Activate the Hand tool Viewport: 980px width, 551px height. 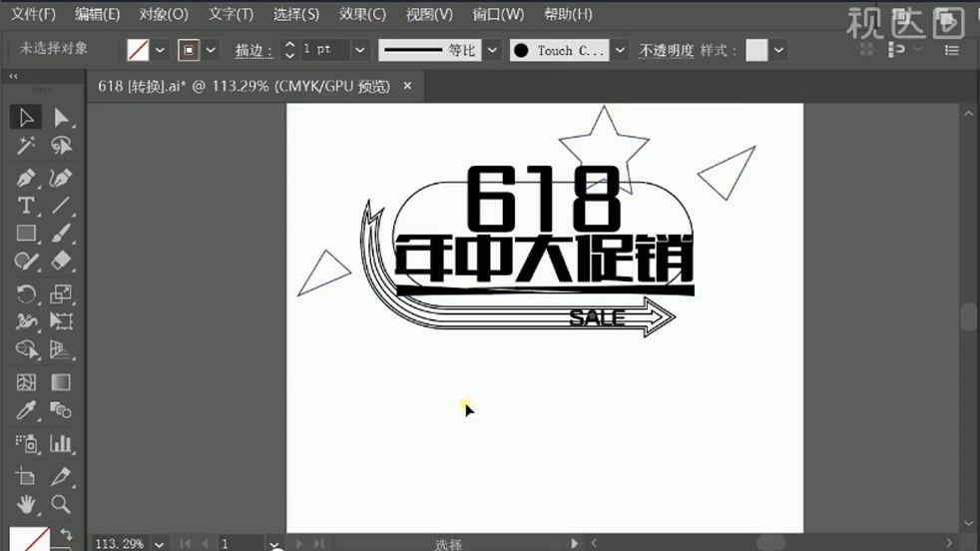[26, 504]
